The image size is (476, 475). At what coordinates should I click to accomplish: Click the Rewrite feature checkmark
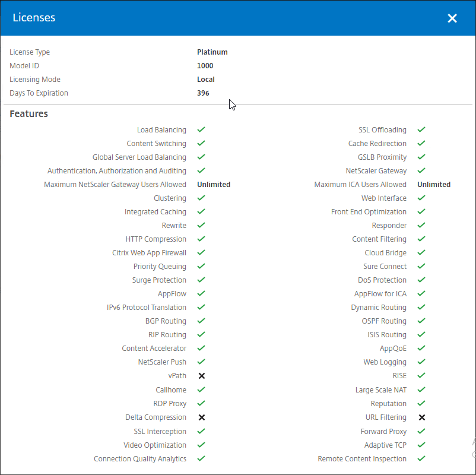pyautogui.click(x=201, y=226)
